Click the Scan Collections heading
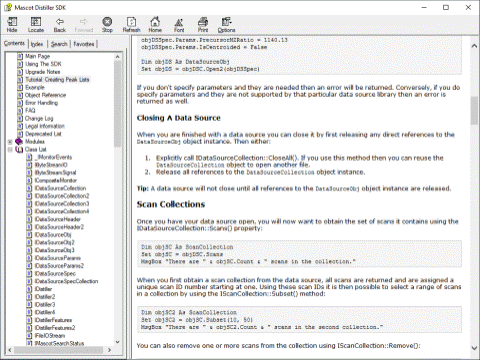 tap(171, 204)
